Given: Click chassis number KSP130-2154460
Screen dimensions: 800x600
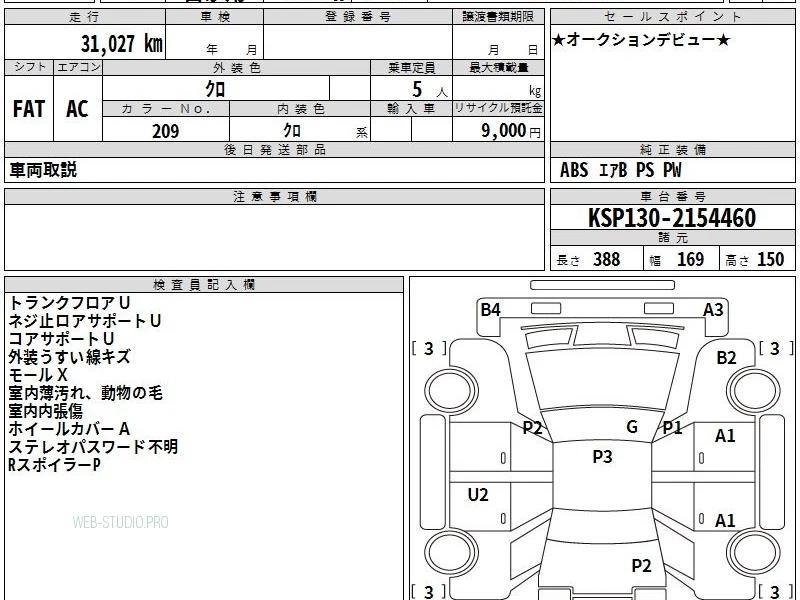Looking at the screenshot, I should (x=672, y=218).
